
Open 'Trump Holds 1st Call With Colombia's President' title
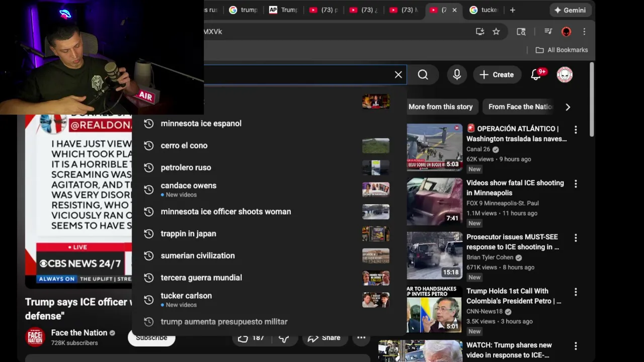pyautogui.click(x=514, y=296)
